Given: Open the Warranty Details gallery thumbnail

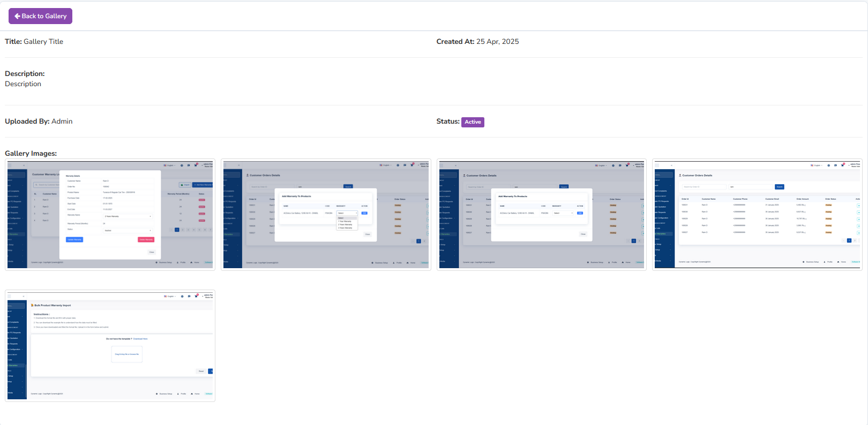Looking at the screenshot, I should tap(110, 215).
